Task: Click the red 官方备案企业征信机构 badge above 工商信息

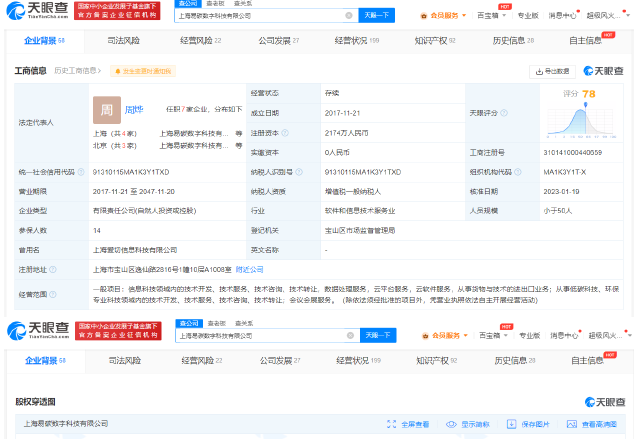Action: coord(117,11)
